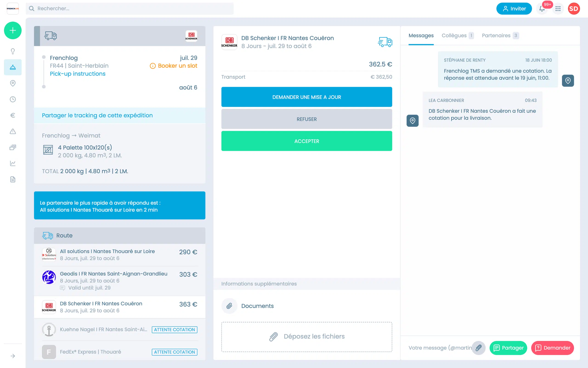Click the fastest partner blue banner
The width and height of the screenshot is (588, 368).
tap(119, 205)
